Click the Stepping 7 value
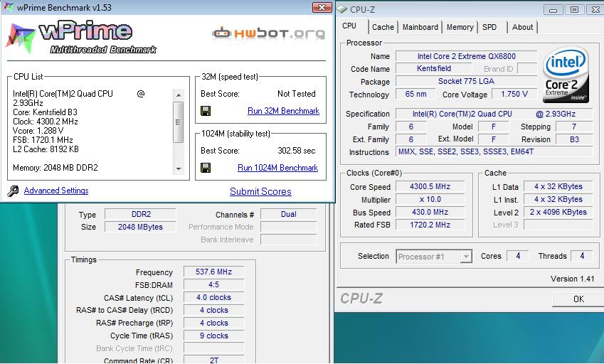Viewport: 604px width, 364px height. tap(574, 127)
